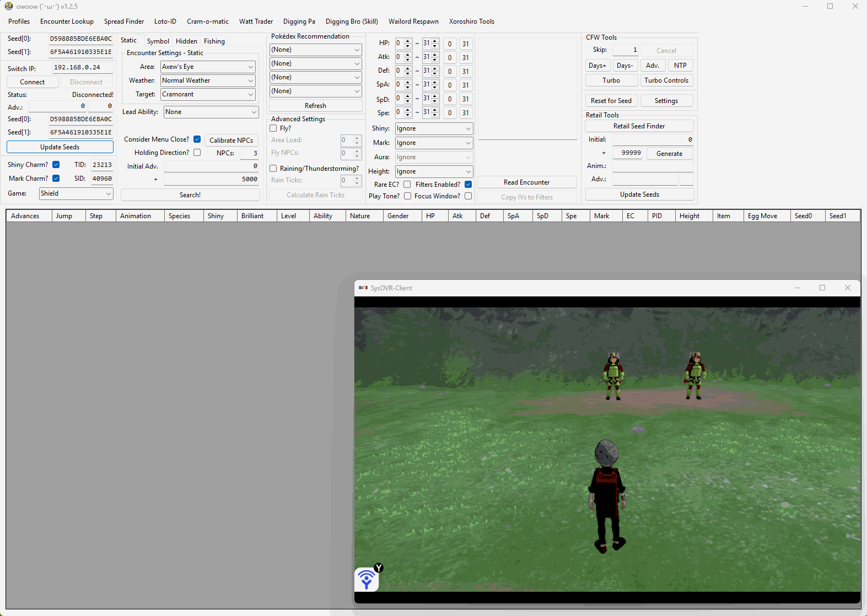Enable the Rare EC? checkbox
Image resolution: width=867 pixels, height=616 pixels.
[407, 185]
